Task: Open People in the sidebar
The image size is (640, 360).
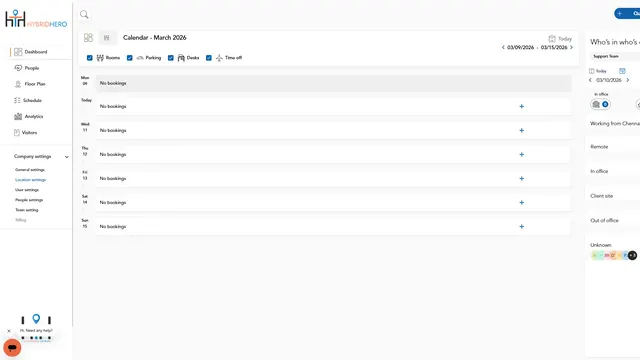Action: [27, 68]
